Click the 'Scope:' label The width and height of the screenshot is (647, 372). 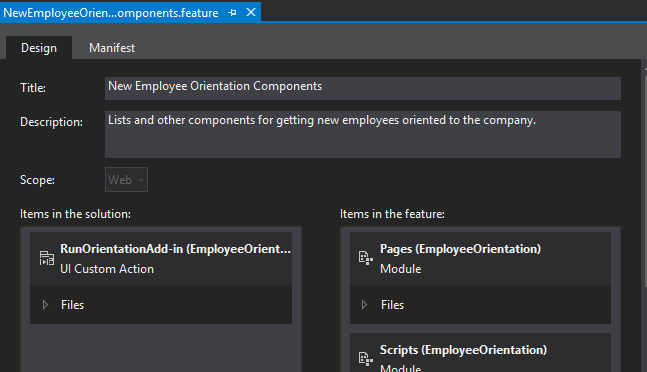pyautogui.click(x=37, y=180)
